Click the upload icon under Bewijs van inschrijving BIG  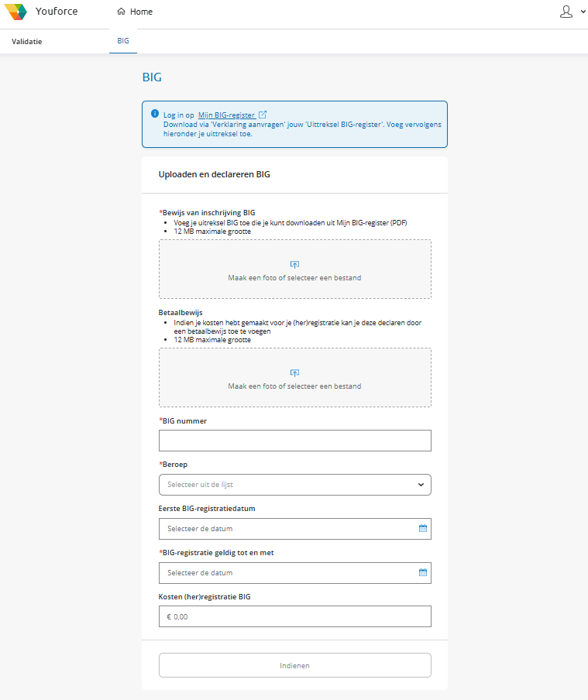pos(294,265)
